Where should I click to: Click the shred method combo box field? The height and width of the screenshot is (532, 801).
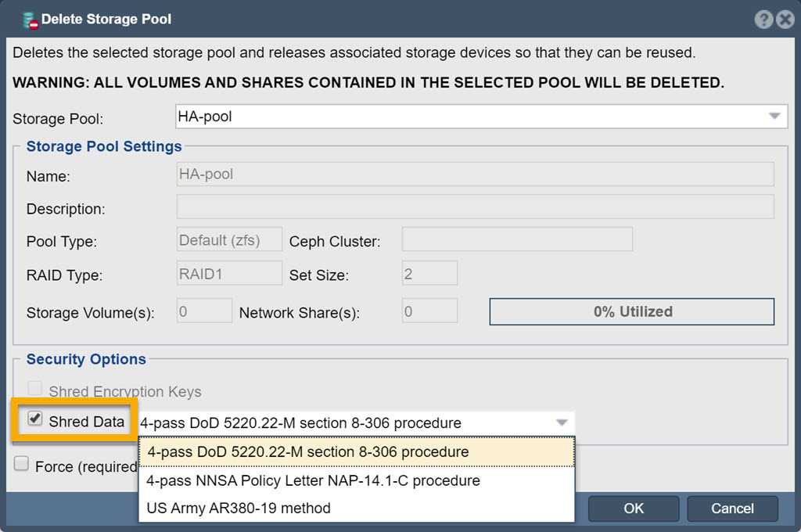357,423
